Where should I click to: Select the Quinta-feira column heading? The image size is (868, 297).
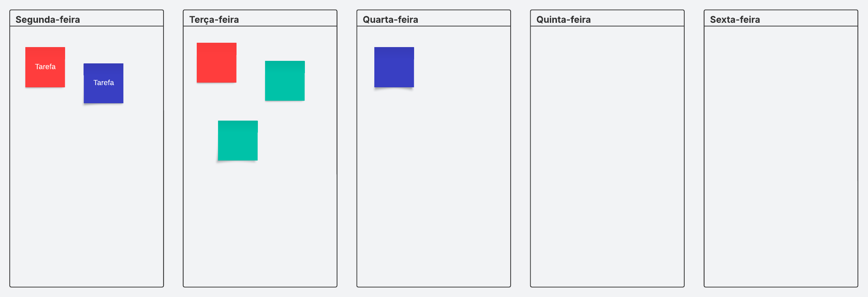pos(563,20)
